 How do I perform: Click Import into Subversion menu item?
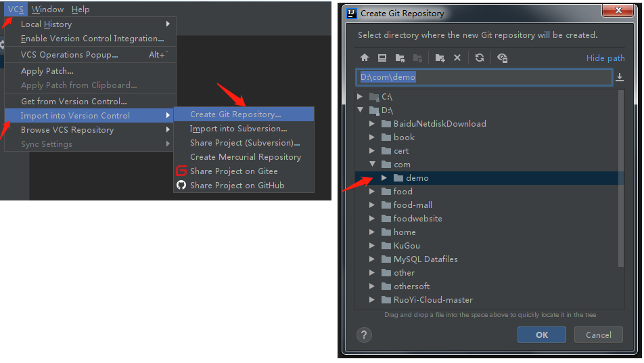[244, 129]
